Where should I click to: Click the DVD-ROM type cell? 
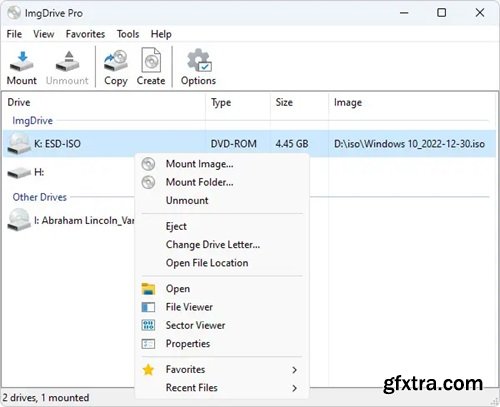point(234,144)
